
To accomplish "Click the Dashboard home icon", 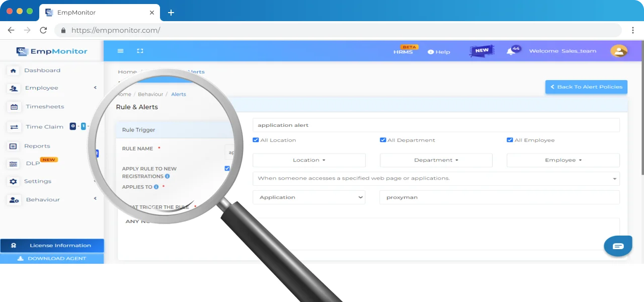I will [14, 70].
